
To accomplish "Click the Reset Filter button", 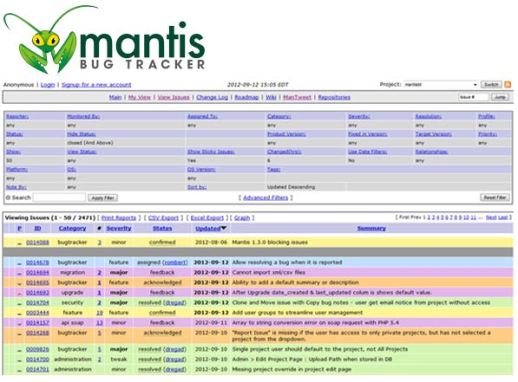I will tap(495, 197).
